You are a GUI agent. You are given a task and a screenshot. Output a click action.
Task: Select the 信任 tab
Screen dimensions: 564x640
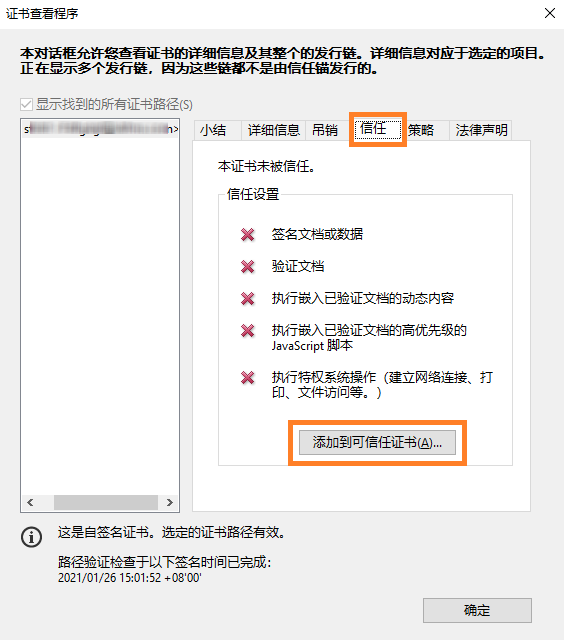point(377,129)
